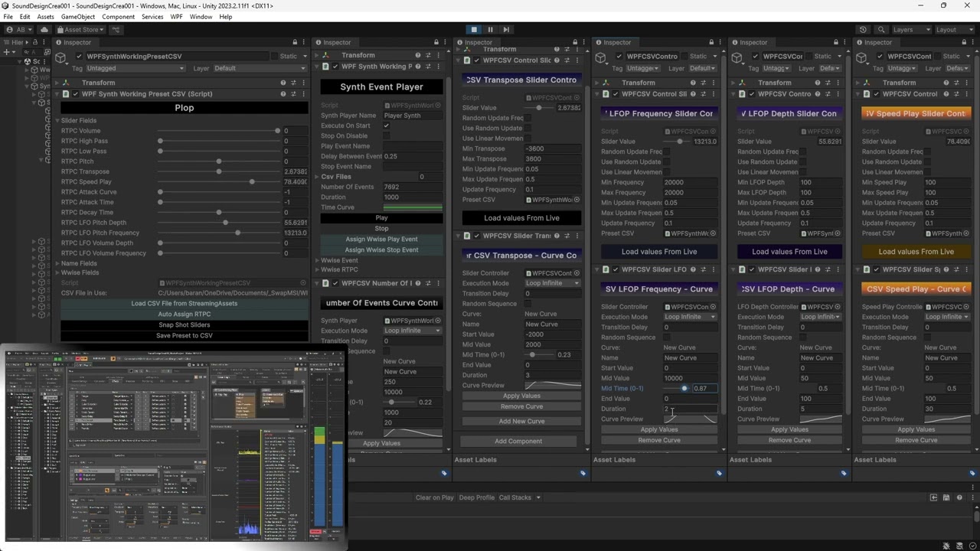
Task: Open preset settings for WPF Synth Working Preset CSV script
Action: point(293,94)
